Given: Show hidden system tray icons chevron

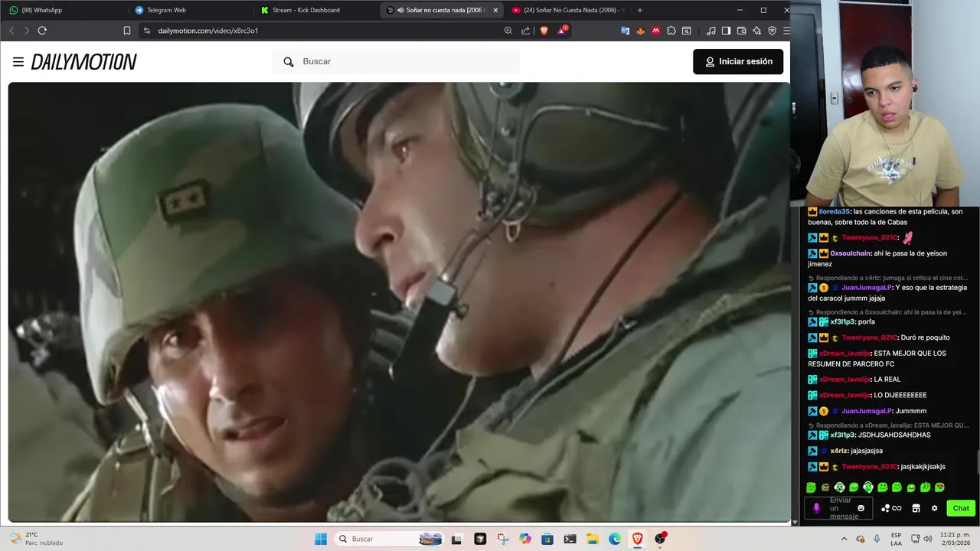Looking at the screenshot, I should point(844,539).
